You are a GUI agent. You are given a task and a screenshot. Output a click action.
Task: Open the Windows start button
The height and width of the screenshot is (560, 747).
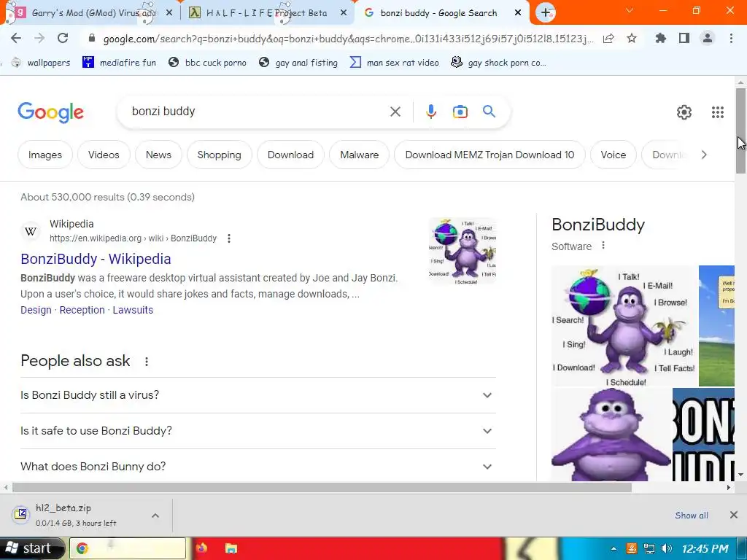(31, 548)
